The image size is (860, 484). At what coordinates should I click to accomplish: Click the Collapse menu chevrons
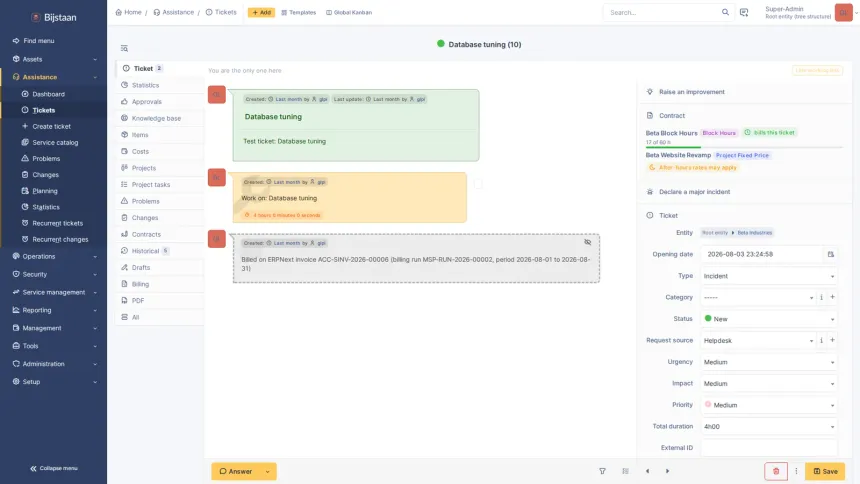coord(33,468)
